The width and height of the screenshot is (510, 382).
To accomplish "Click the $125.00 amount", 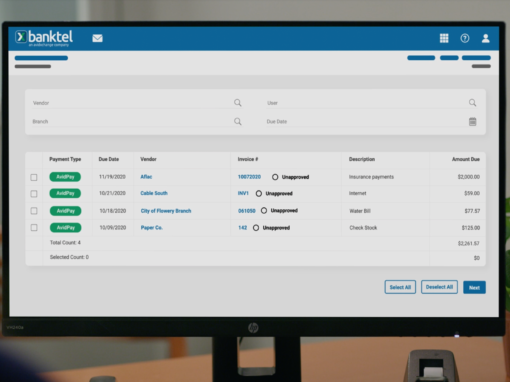I will click(471, 228).
